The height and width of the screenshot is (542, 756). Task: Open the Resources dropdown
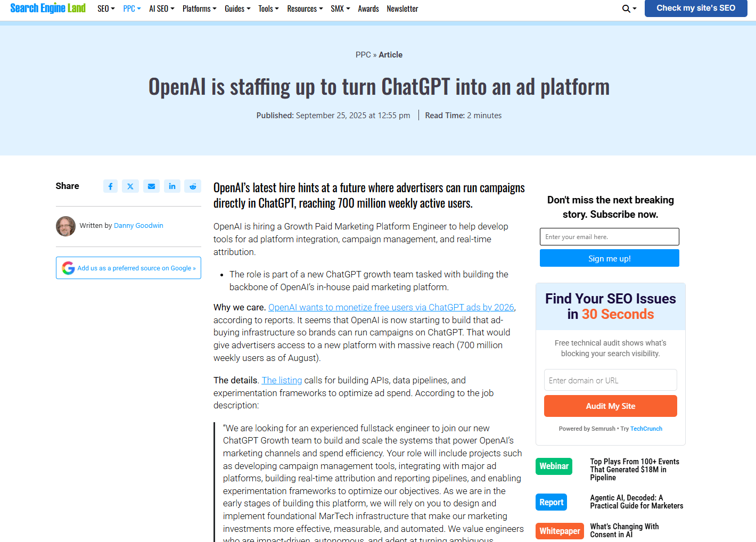coord(305,9)
